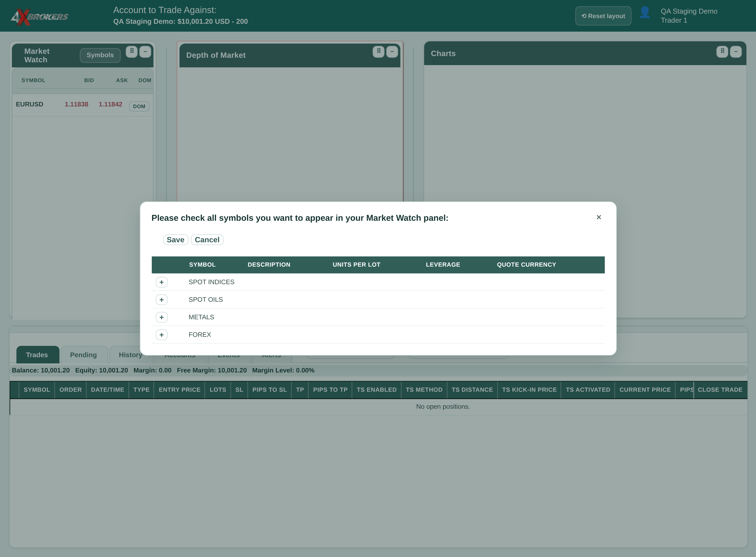This screenshot has height=557, width=756.
Task: Expand the FOREX symbol group
Action: pyautogui.click(x=162, y=335)
